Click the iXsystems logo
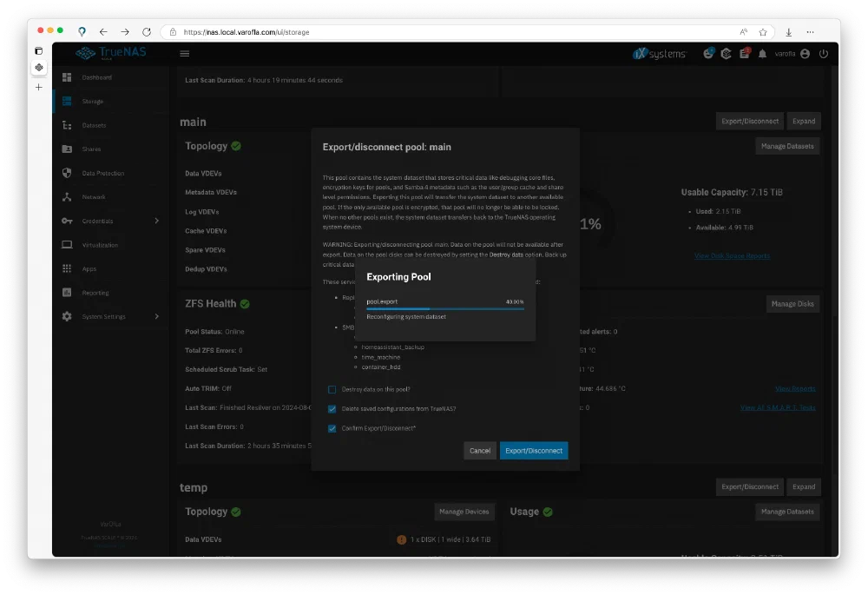The height and width of the screenshot is (595, 868). [x=660, y=53]
